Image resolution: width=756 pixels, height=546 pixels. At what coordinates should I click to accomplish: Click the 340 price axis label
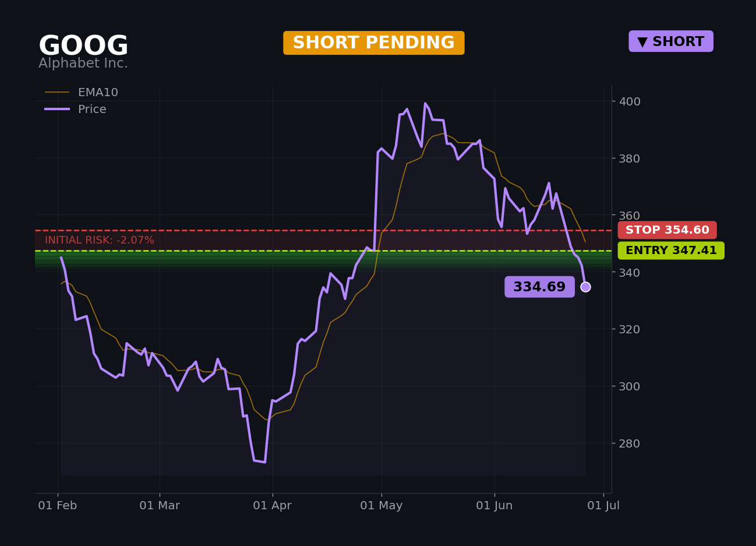click(629, 272)
